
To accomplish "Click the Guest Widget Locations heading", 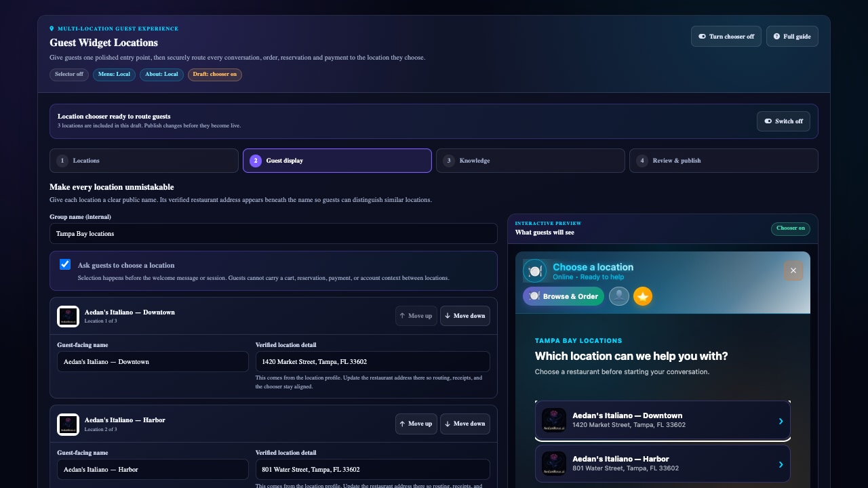I will pos(104,43).
